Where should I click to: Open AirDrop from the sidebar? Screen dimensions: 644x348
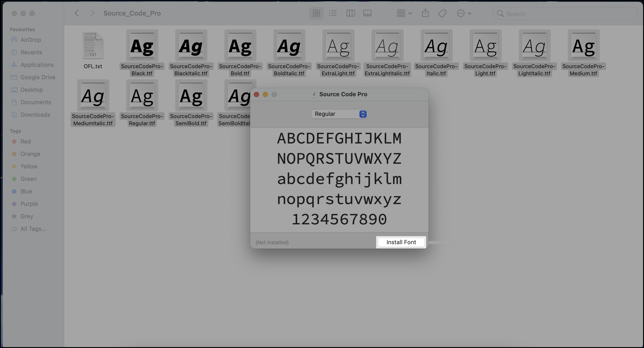[30, 40]
